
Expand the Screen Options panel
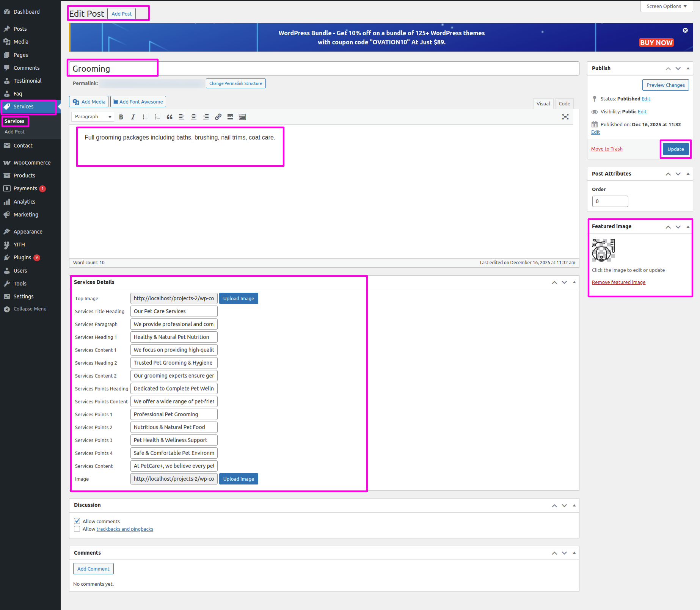point(666,6)
